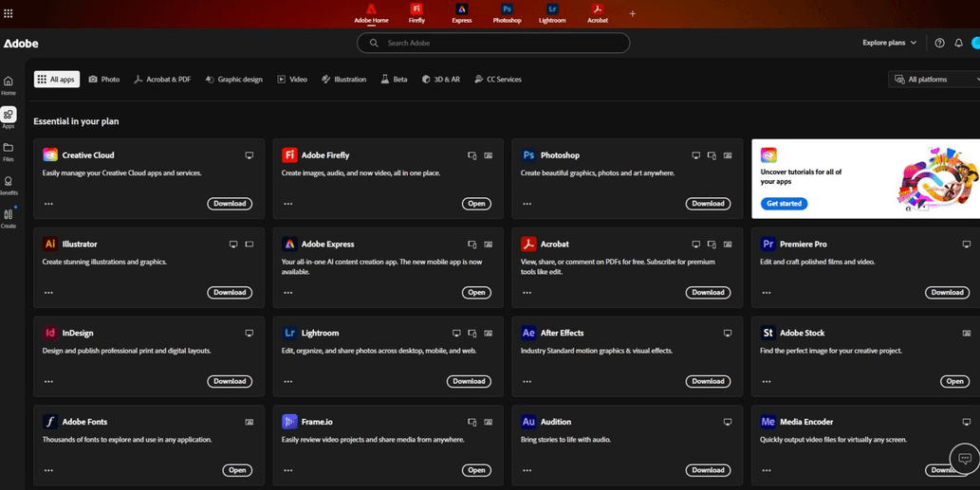Download Creative Cloud app

click(230, 204)
